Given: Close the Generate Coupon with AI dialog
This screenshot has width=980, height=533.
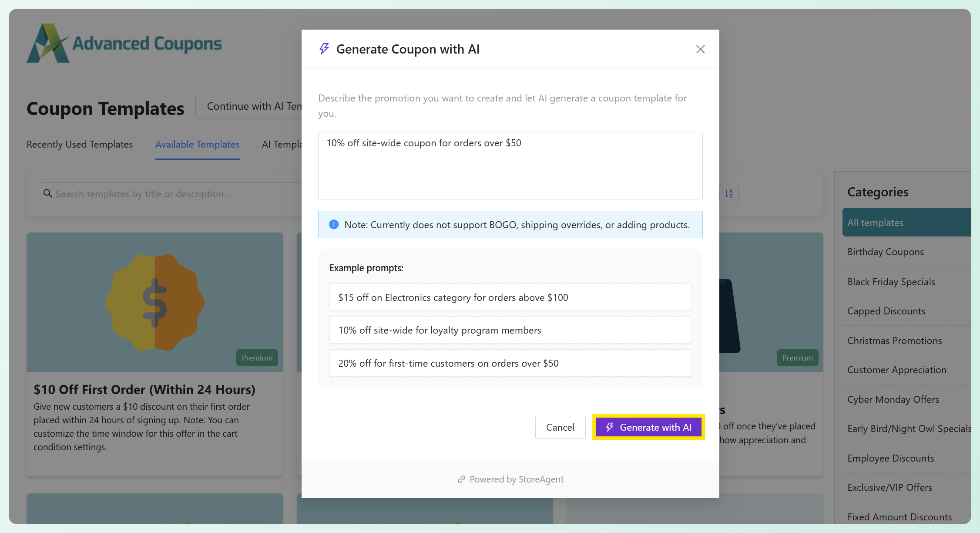Looking at the screenshot, I should coord(700,49).
